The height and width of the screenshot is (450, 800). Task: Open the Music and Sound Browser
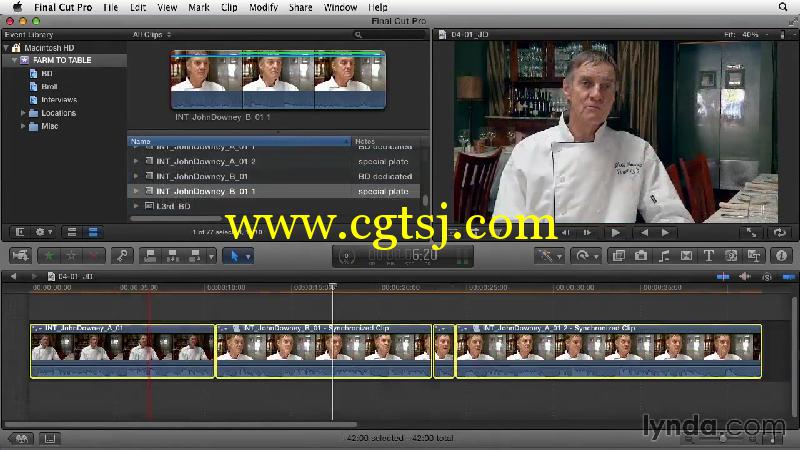pos(663,256)
